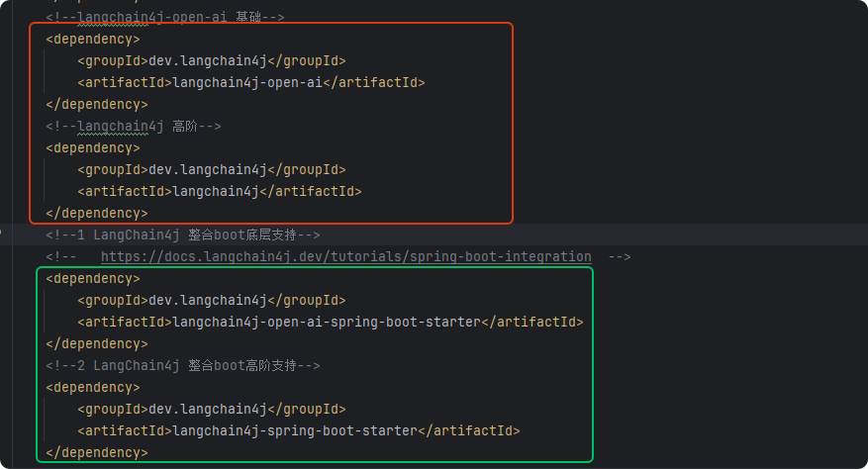Click the groupId line of the langchain4j-open-ai-spring-boot-starter dependency

coord(212,300)
